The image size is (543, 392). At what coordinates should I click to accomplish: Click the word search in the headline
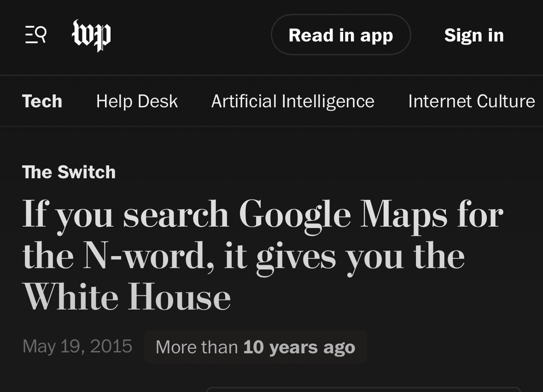tap(176, 215)
